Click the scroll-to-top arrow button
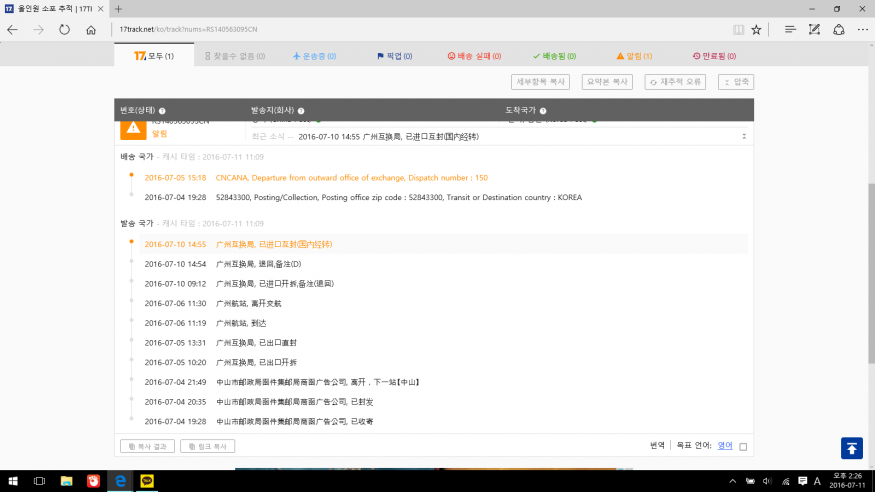 coord(851,448)
